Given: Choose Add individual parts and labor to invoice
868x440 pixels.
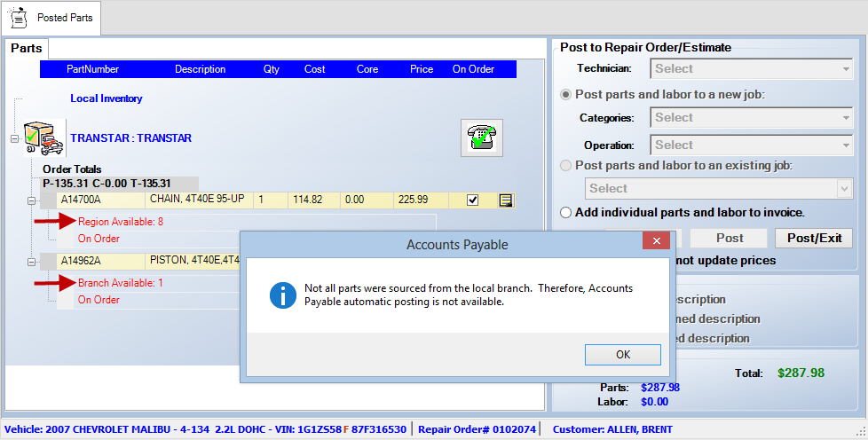Looking at the screenshot, I should click(565, 213).
